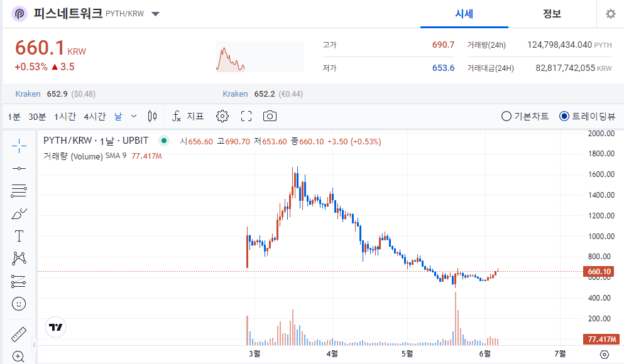The image size is (624, 364).
Task: Click the 660.10 current price axis label
Action: 599,272
